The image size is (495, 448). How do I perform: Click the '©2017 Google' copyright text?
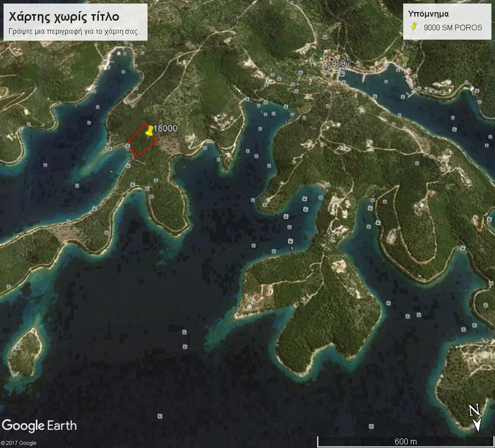(19, 443)
